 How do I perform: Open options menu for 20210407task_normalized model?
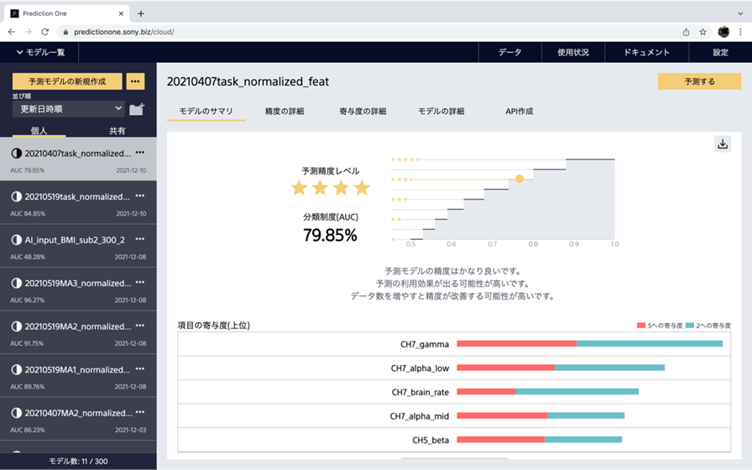pos(140,153)
